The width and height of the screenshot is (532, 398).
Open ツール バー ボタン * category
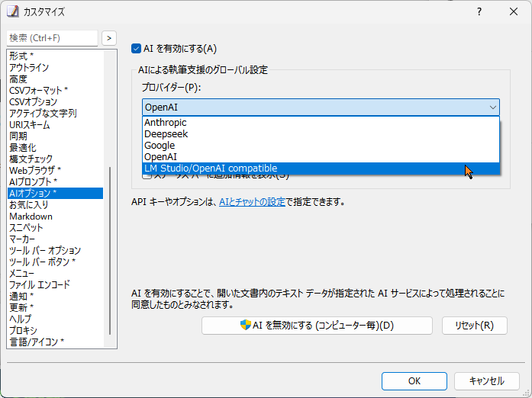click(x=55, y=262)
